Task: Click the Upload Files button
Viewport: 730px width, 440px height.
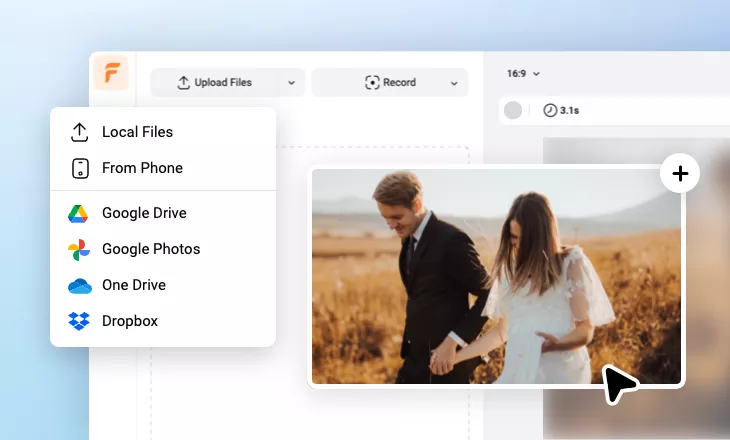Action: point(228,82)
